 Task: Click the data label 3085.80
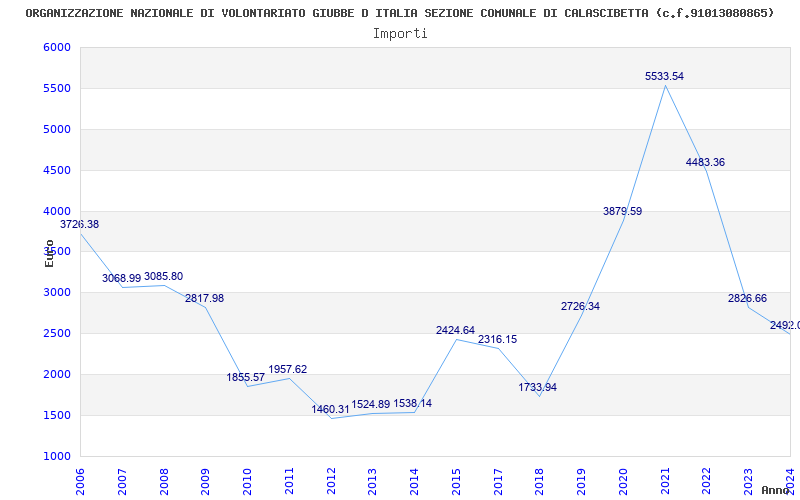pos(163,277)
